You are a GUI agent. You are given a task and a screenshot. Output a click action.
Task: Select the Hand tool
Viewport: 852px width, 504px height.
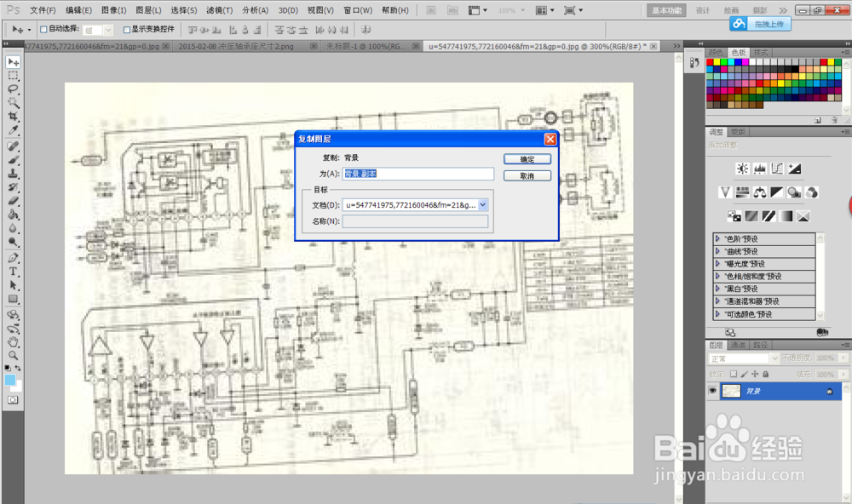click(13, 342)
